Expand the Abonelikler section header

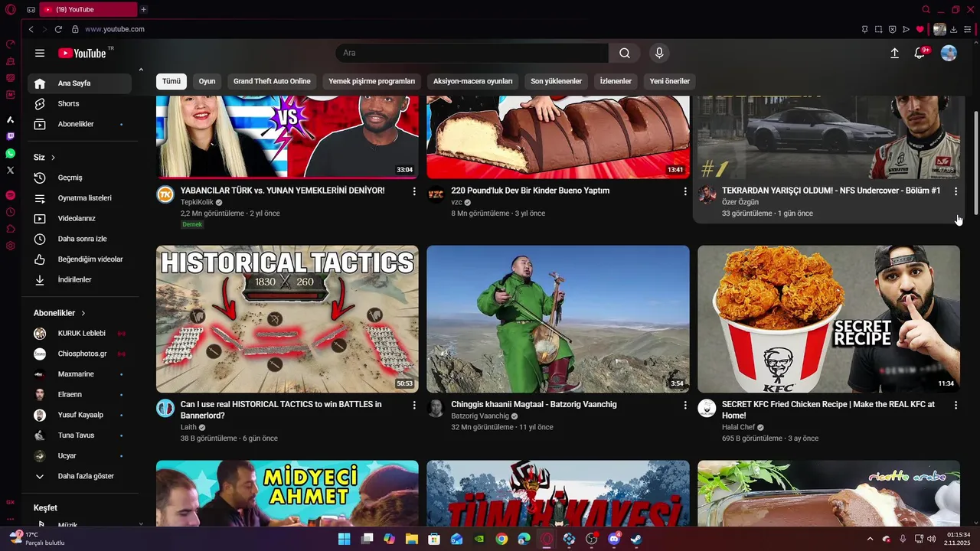(x=60, y=313)
